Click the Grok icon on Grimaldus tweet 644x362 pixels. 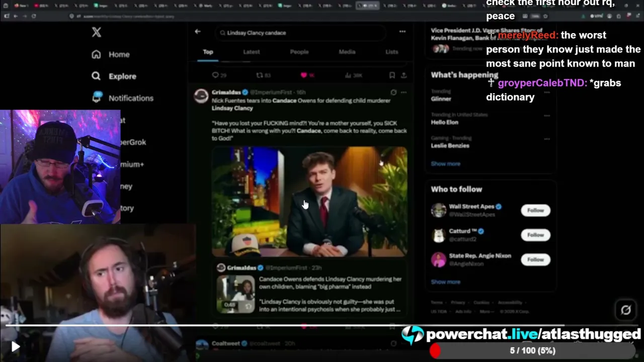(x=393, y=93)
